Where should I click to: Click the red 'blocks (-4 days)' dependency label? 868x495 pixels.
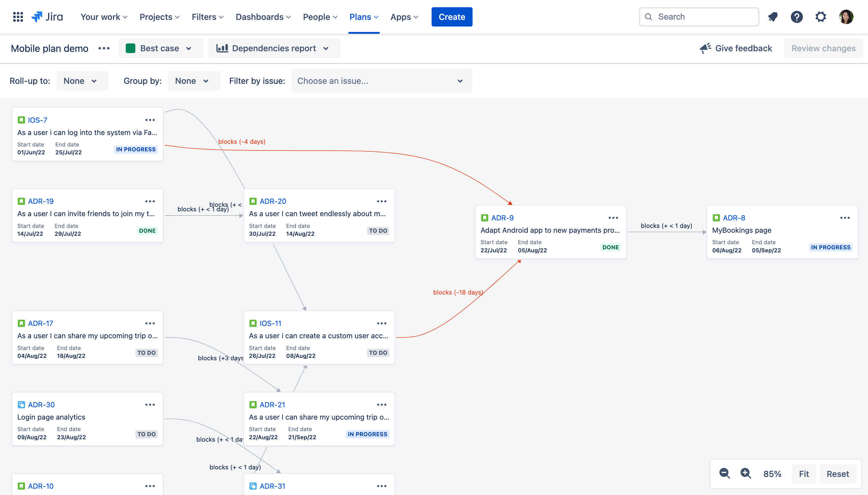click(x=242, y=141)
